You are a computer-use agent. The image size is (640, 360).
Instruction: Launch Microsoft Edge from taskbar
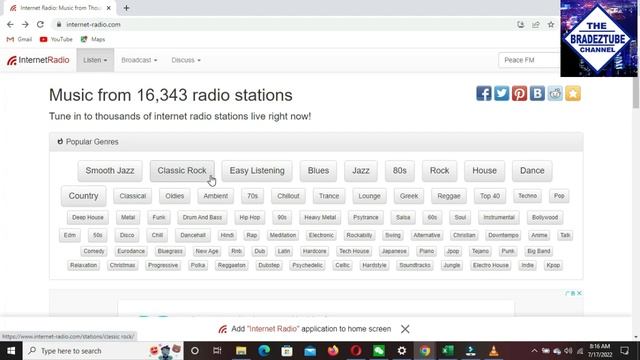(x=264, y=351)
